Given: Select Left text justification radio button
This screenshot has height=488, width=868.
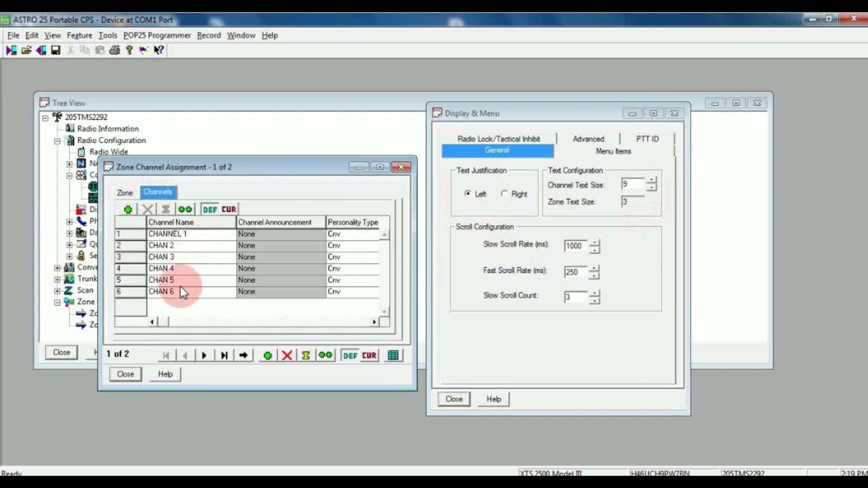Looking at the screenshot, I should pos(468,194).
